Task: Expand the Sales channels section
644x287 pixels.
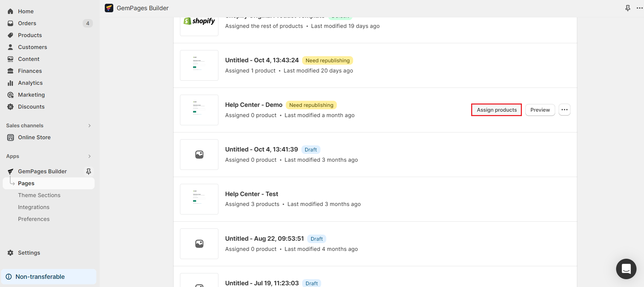Action: [89, 126]
